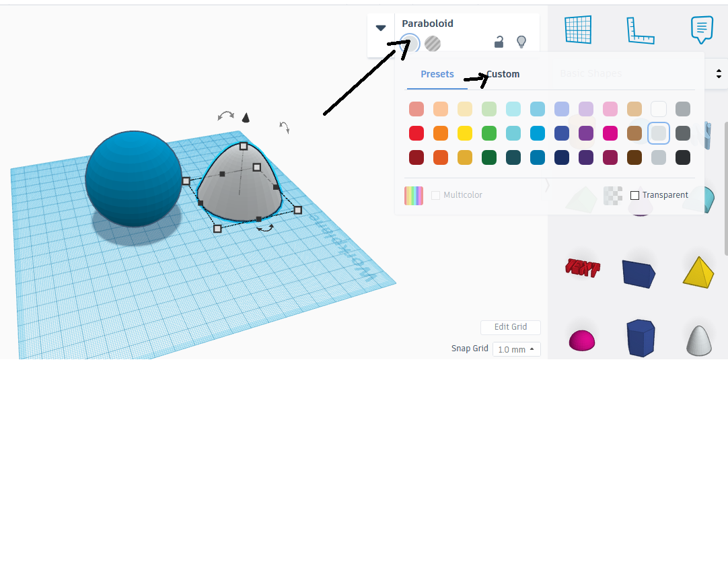Pick the blue Polygon prism shape
This screenshot has height=580, width=728.
(641, 338)
